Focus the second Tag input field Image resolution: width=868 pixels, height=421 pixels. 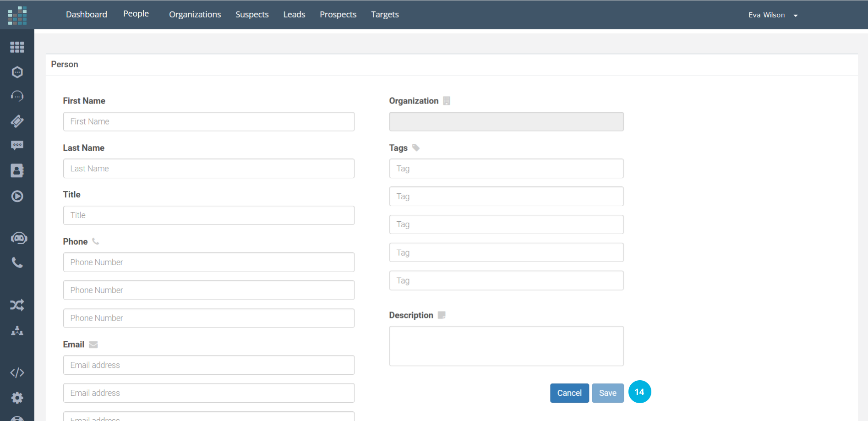(x=507, y=197)
